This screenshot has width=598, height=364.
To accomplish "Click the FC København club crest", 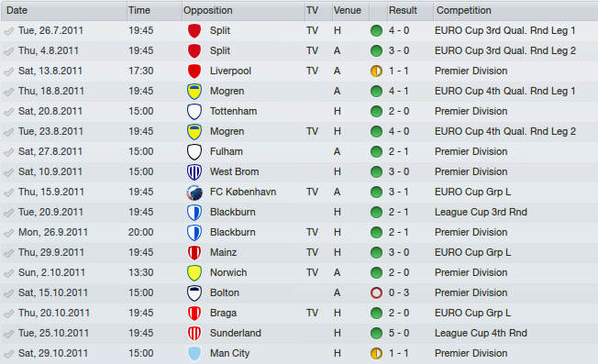I will tap(194, 193).
